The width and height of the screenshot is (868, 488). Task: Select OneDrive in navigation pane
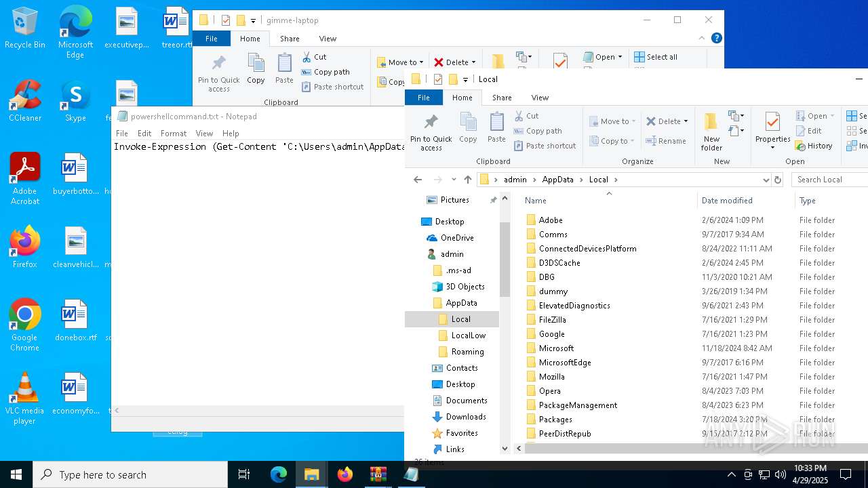[457, 238]
